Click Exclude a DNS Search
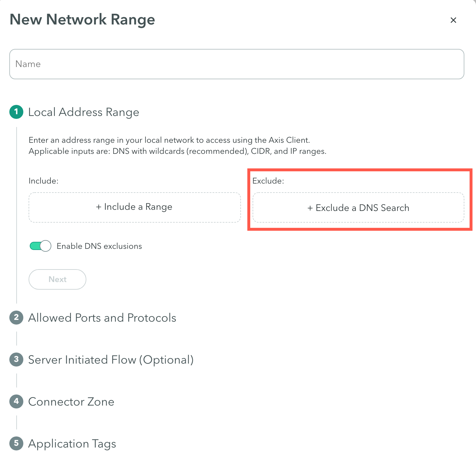The width and height of the screenshot is (476, 458). 358,207
